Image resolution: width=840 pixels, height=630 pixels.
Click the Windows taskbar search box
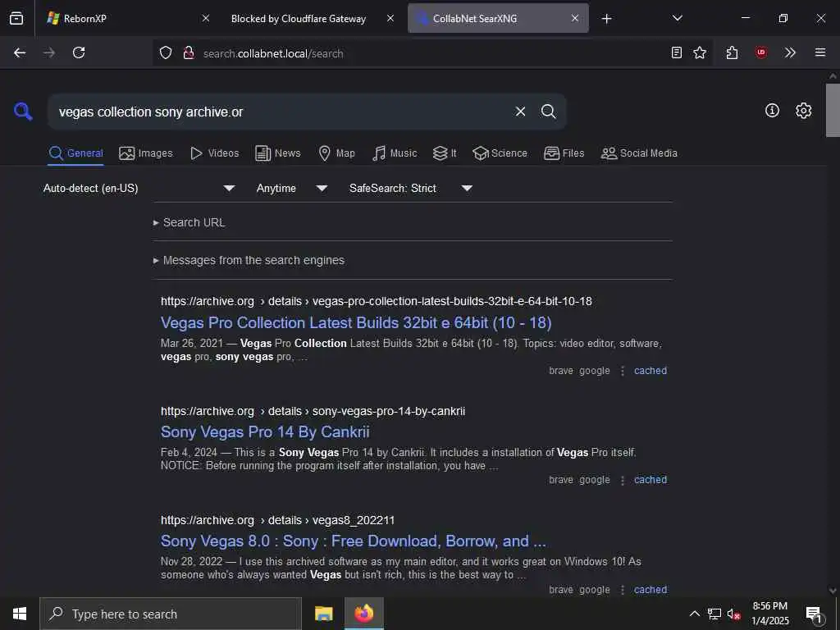click(x=171, y=614)
